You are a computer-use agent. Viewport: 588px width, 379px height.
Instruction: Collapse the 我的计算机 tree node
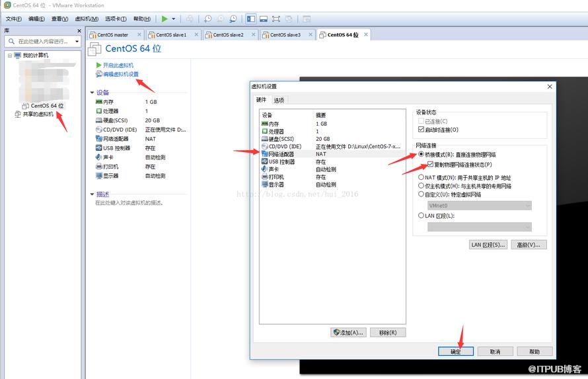[x=10, y=55]
